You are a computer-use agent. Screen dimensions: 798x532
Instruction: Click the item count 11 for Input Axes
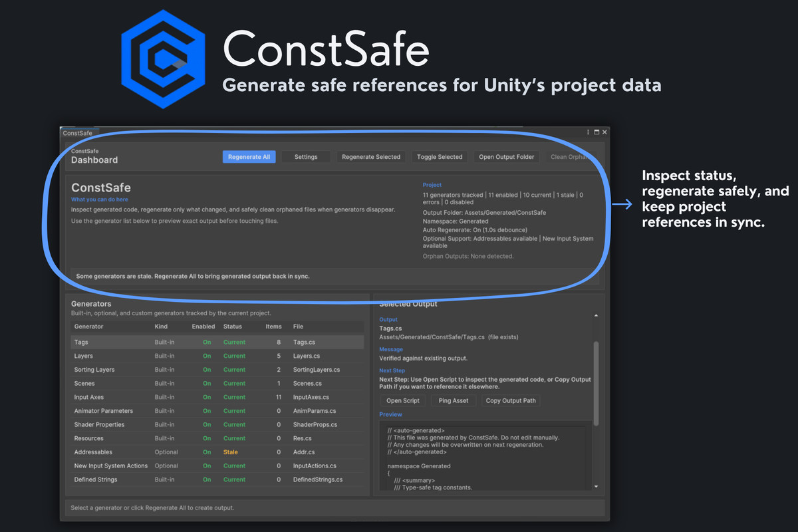click(279, 397)
